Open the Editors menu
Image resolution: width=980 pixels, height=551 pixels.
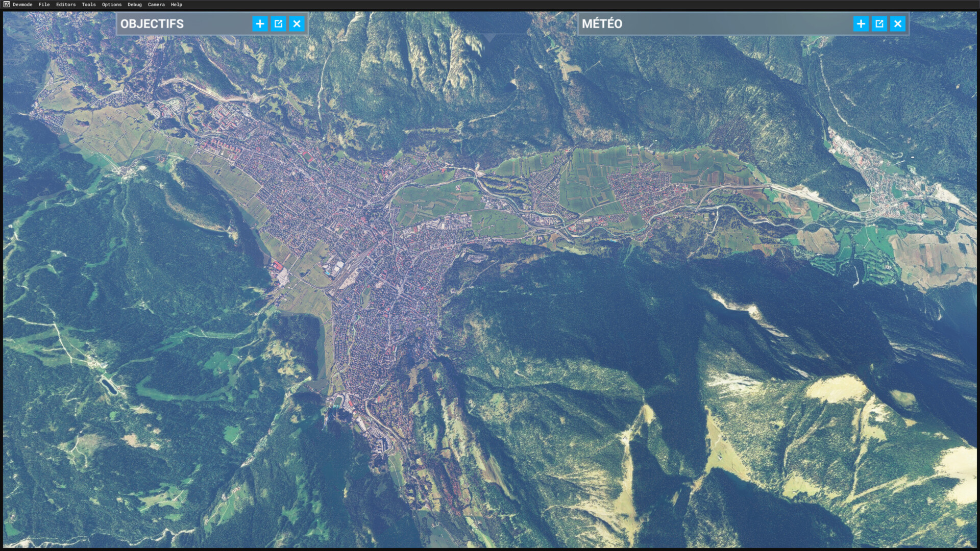[x=66, y=5]
